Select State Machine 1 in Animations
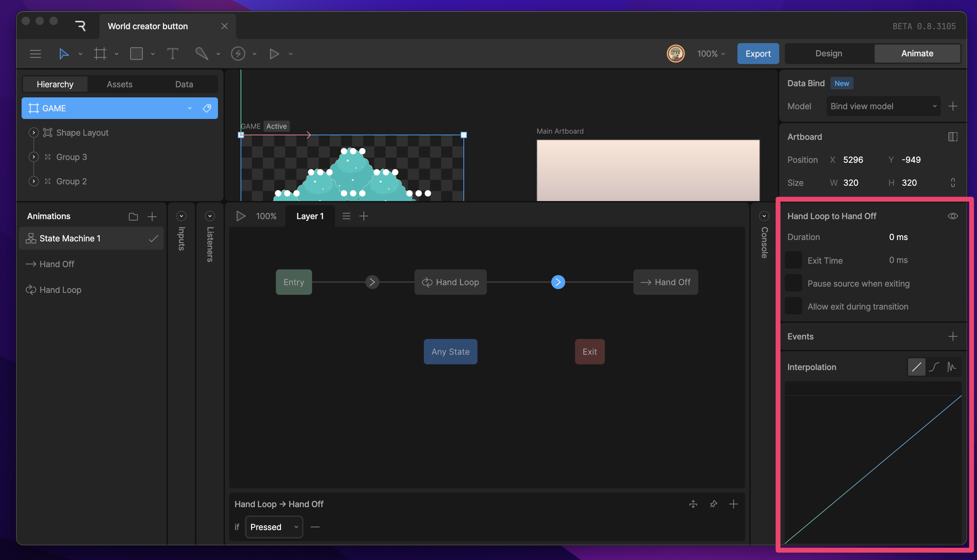The height and width of the screenshot is (560, 977). coord(70,238)
